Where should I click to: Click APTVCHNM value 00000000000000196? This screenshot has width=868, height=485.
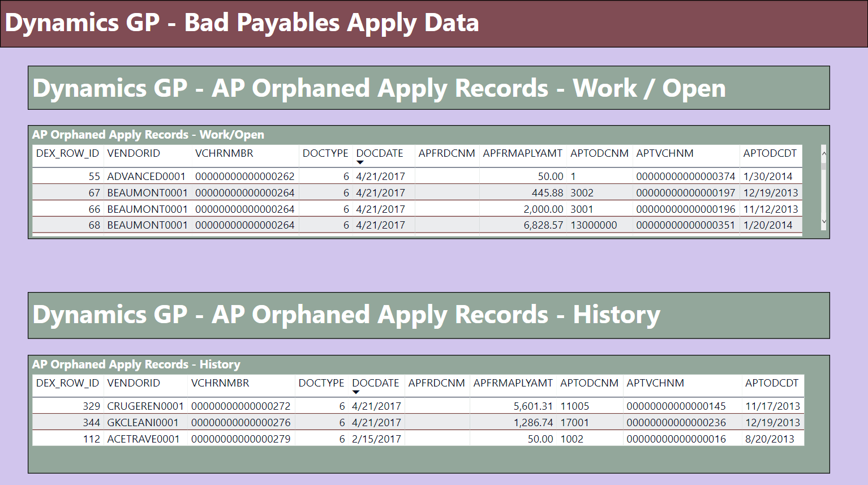coord(685,209)
